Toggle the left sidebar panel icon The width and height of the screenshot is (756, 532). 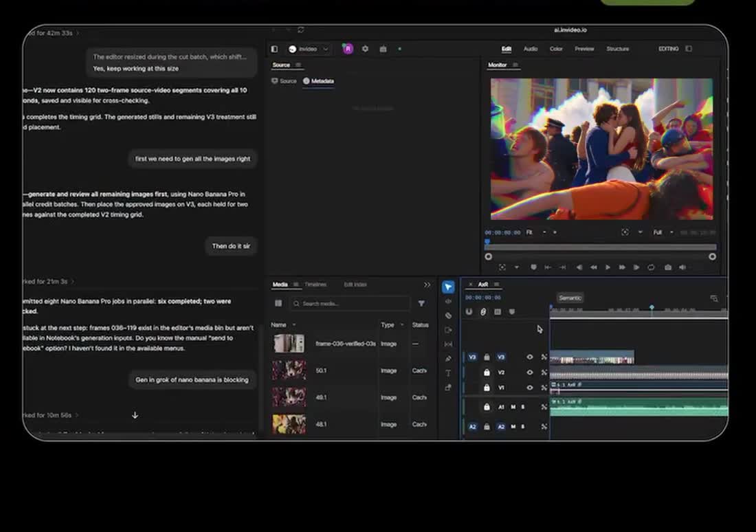tap(274, 49)
